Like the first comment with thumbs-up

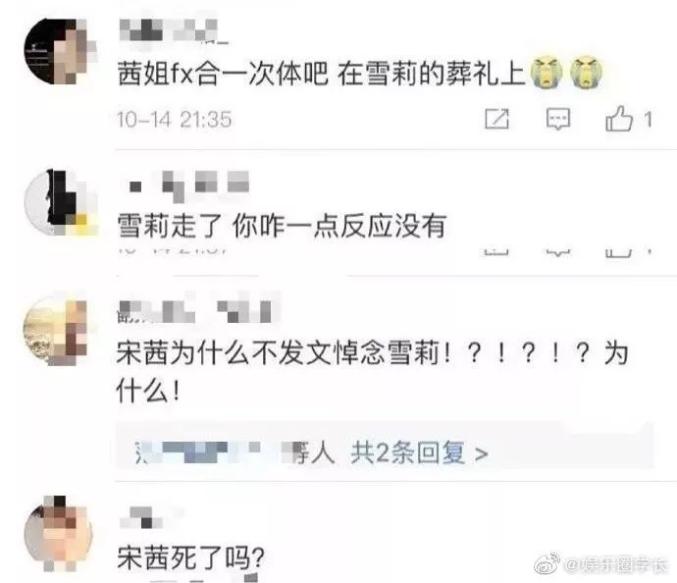pyautogui.click(x=619, y=118)
